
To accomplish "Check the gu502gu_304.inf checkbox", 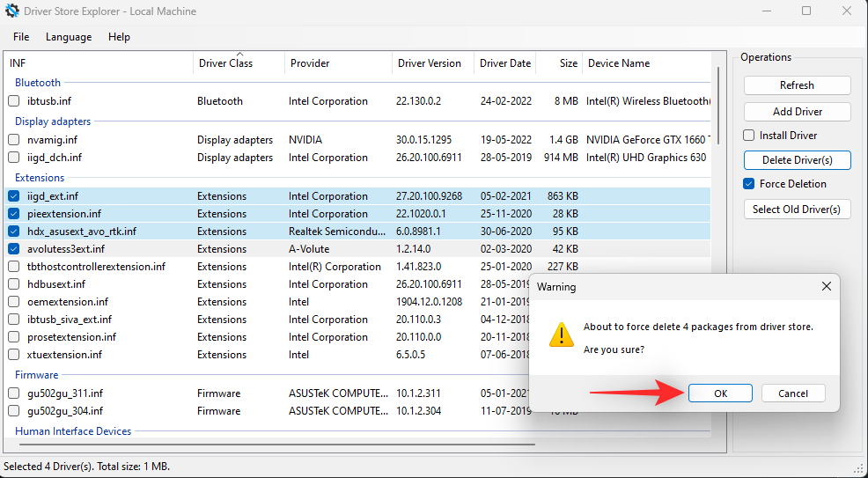I will point(14,411).
